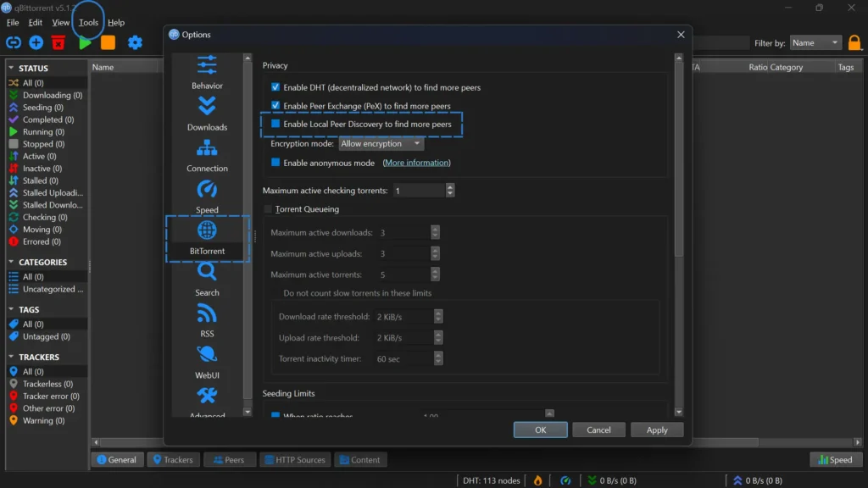
Task: Open the Edit menu
Action: pyautogui.click(x=36, y=23)
